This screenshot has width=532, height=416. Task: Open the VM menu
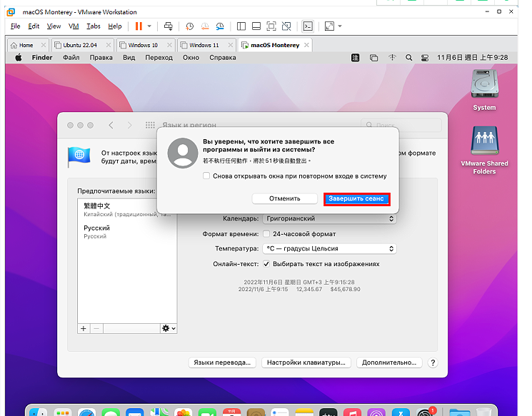[x=74, y=26]
